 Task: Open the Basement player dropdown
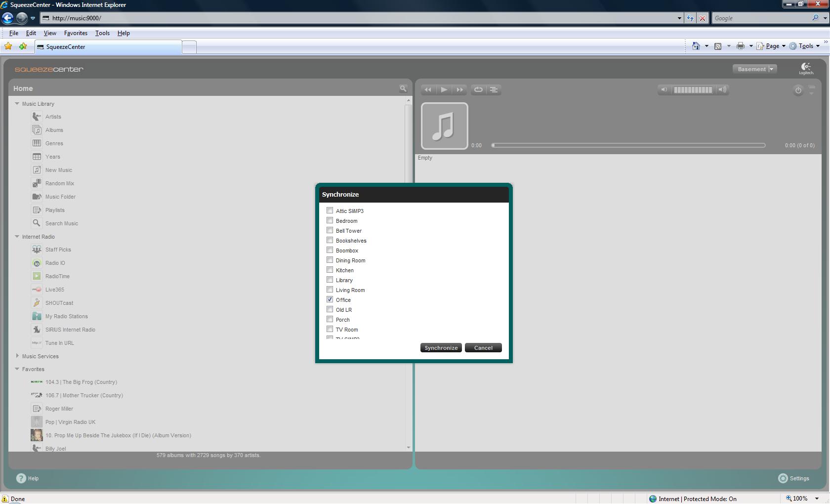(x=754, y=69)
